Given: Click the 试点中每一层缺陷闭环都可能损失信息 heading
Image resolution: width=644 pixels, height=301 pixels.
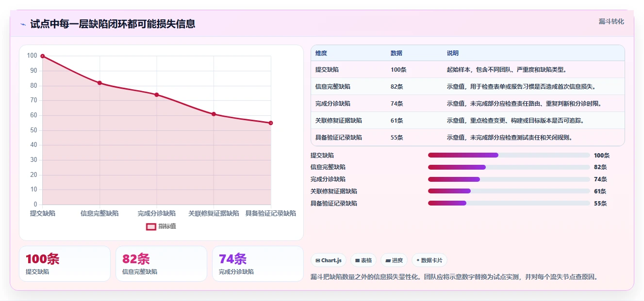Looking at the screenshot, I should [x=113, y=24].
